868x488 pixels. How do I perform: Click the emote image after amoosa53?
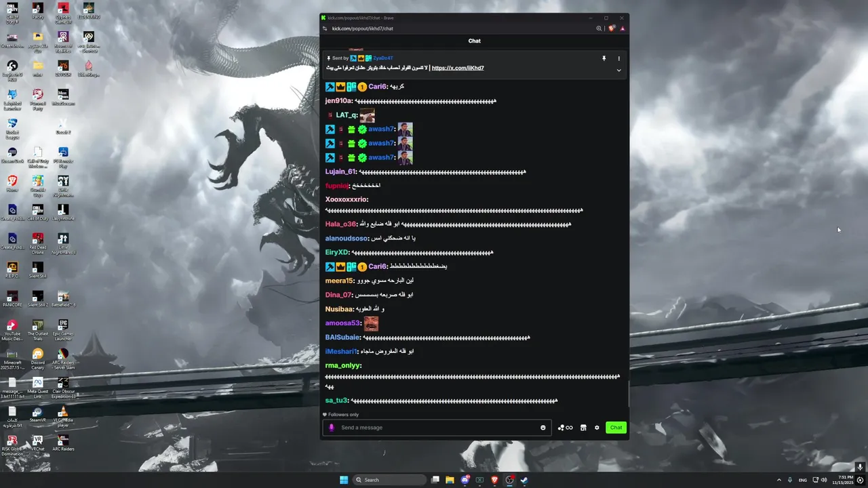371,323
